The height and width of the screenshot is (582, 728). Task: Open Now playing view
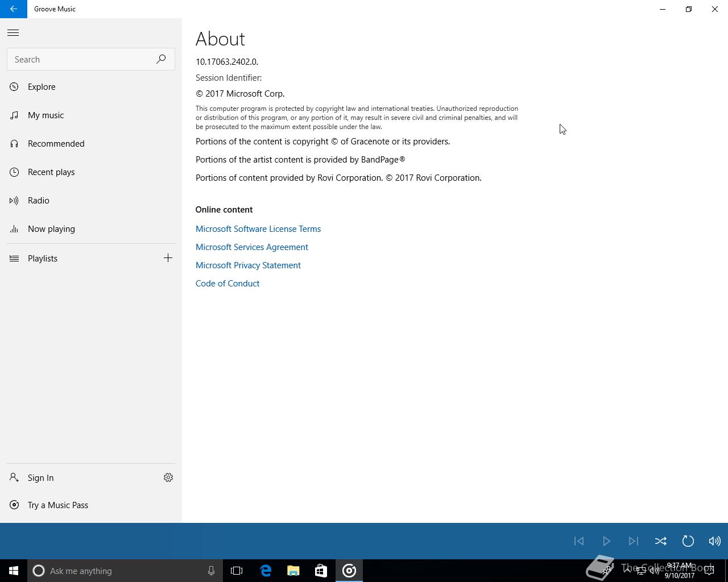click(x=91, y=229)
